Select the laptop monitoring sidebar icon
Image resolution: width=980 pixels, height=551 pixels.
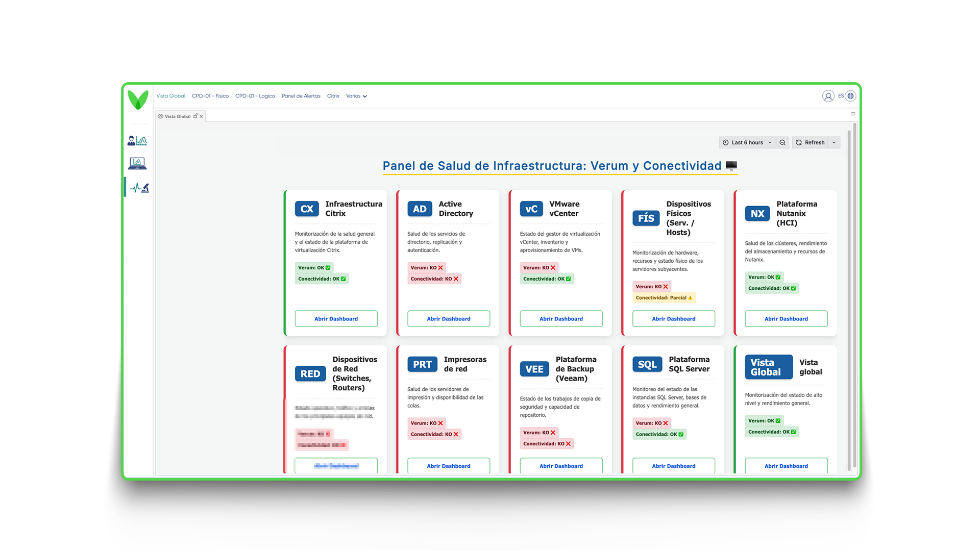(x=137, y=163)
